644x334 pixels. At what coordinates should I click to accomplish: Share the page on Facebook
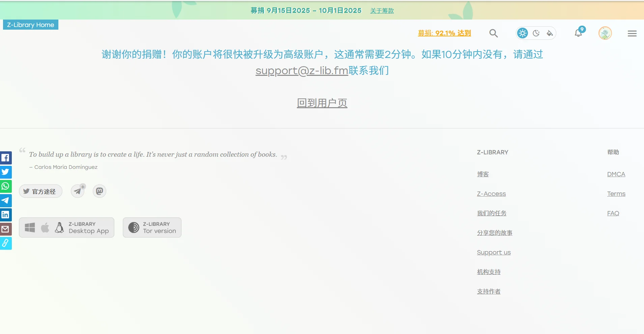pos(5,158)
